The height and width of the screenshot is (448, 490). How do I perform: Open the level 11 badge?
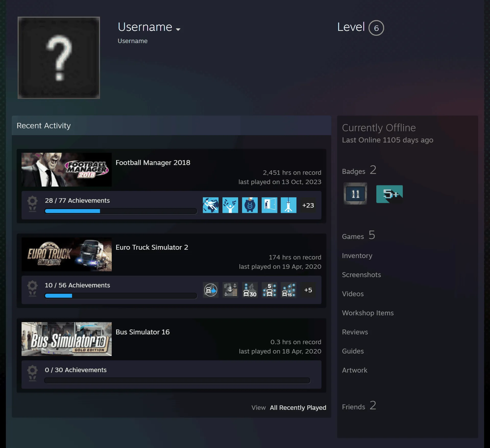(355, 194)
